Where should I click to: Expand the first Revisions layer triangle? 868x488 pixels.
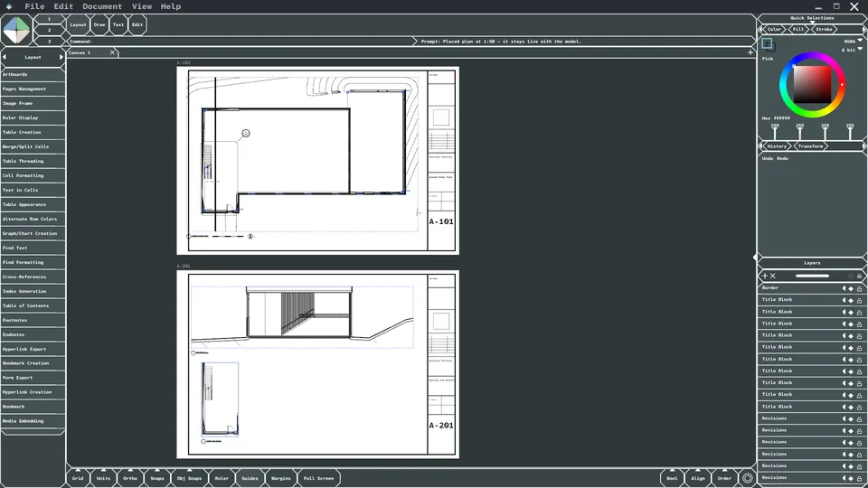pyautogui.click(x=844, y=418)
